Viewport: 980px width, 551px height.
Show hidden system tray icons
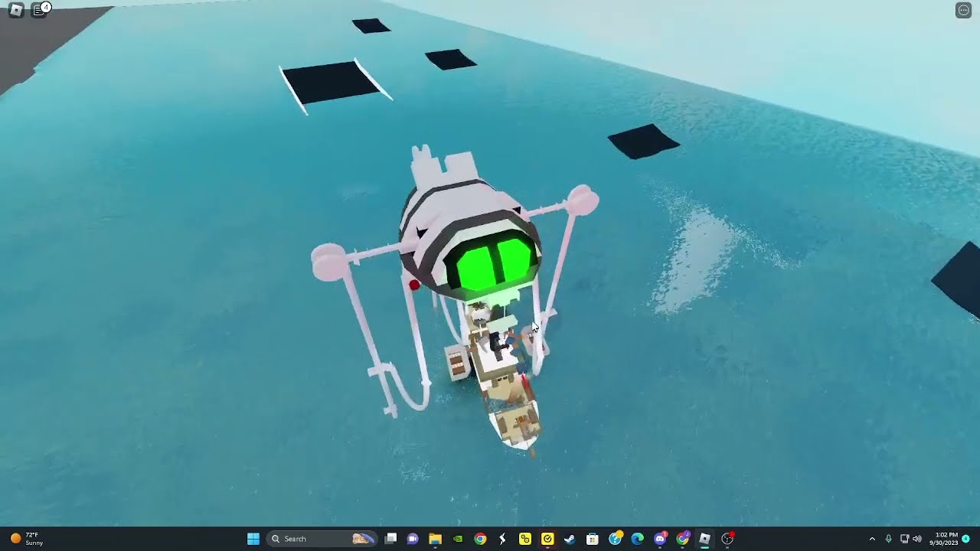[872, 539]
